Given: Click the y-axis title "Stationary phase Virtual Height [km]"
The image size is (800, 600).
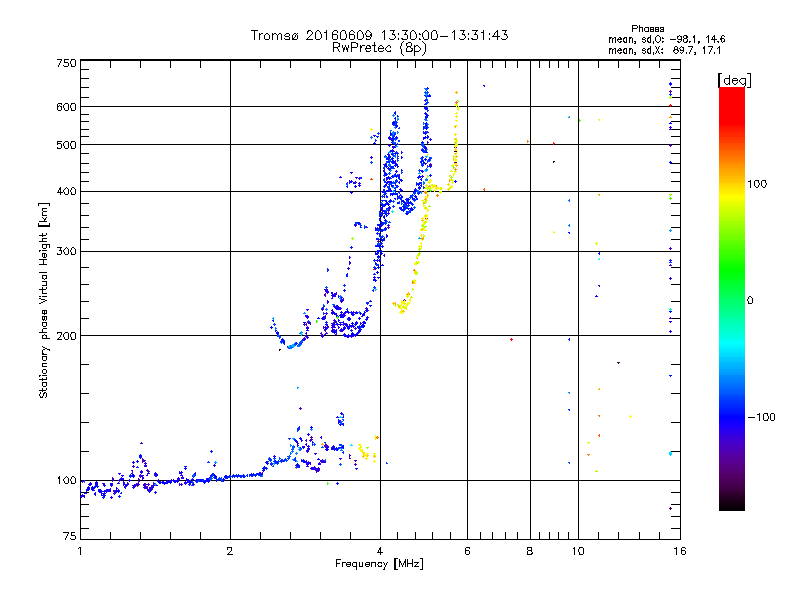Looking at the screenshot, I should pos(44,300).
